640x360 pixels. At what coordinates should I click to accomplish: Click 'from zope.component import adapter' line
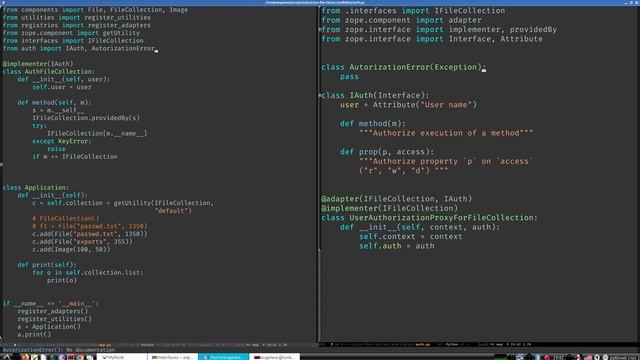(401, 20)
